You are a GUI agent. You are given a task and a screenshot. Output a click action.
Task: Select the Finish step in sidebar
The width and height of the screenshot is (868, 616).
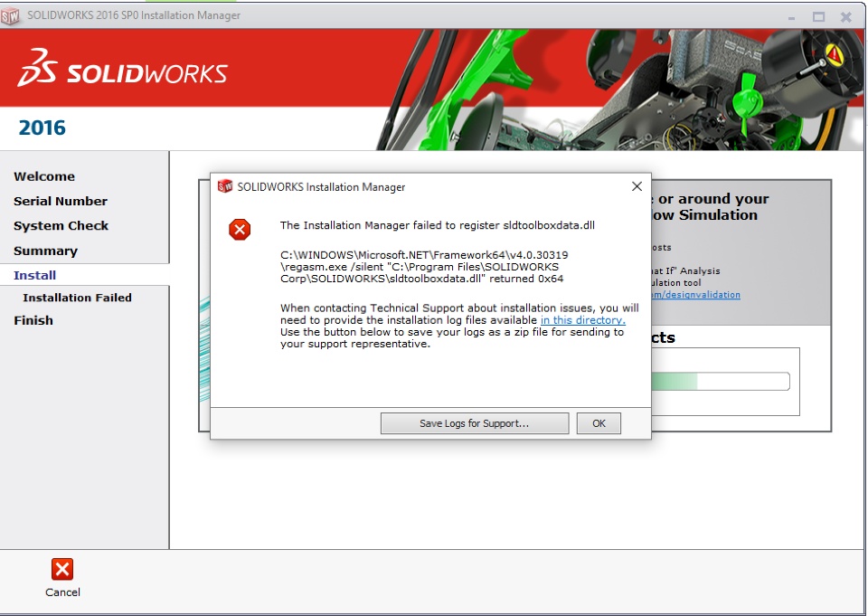click(x=33, y=320)
